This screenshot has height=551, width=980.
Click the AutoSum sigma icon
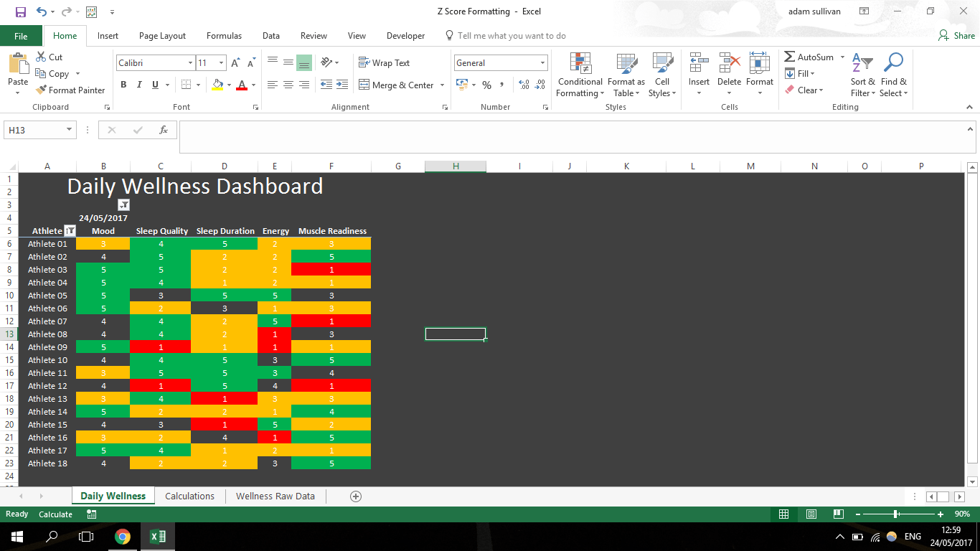click(790, 57)
